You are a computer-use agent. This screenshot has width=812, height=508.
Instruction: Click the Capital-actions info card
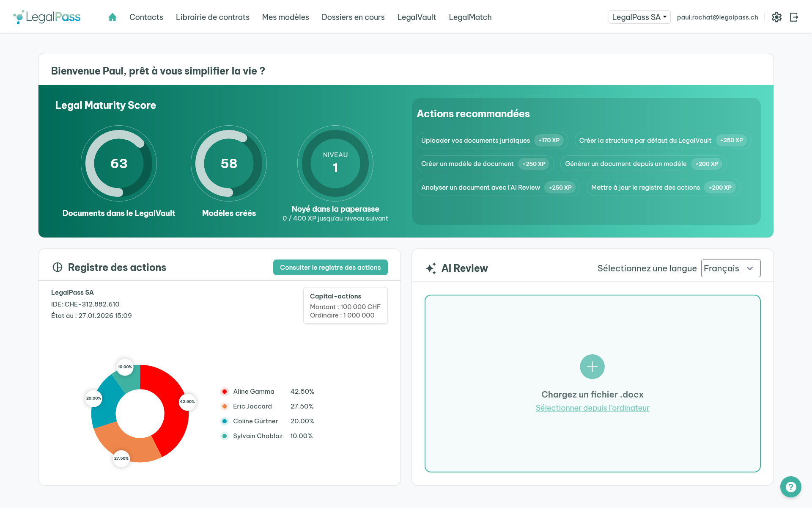click(346, 306)
